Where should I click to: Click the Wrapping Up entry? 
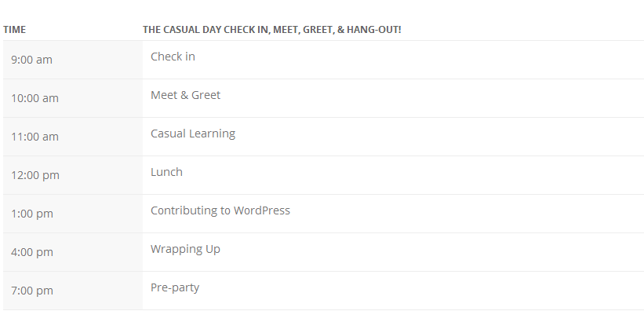pos(186,249)
